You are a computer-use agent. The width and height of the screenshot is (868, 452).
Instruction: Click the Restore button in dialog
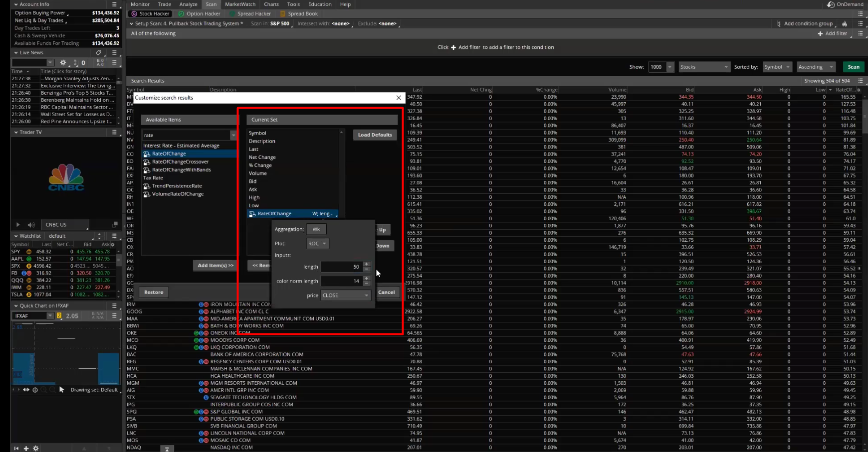154,293
